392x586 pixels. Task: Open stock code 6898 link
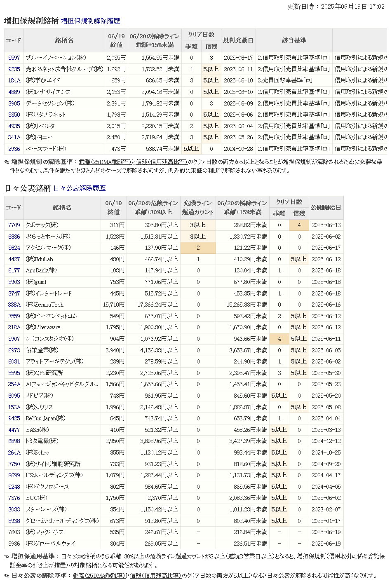coord(14,441)
